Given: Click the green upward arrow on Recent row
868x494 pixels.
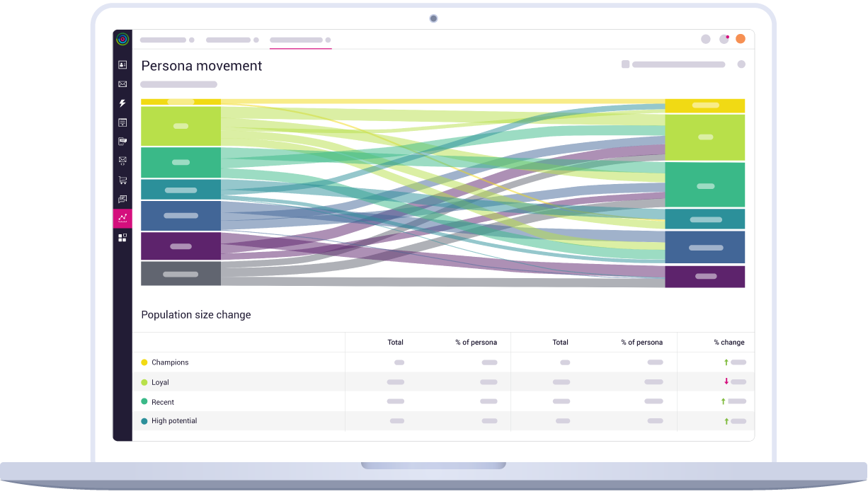Looking at the screenshot, I should (725, 401).
